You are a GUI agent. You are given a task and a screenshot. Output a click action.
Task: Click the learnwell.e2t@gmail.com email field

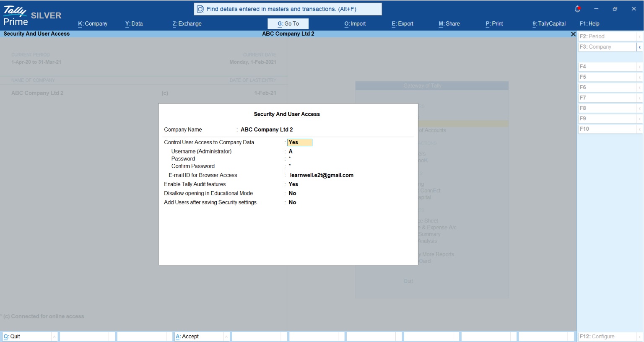(322, 175)
